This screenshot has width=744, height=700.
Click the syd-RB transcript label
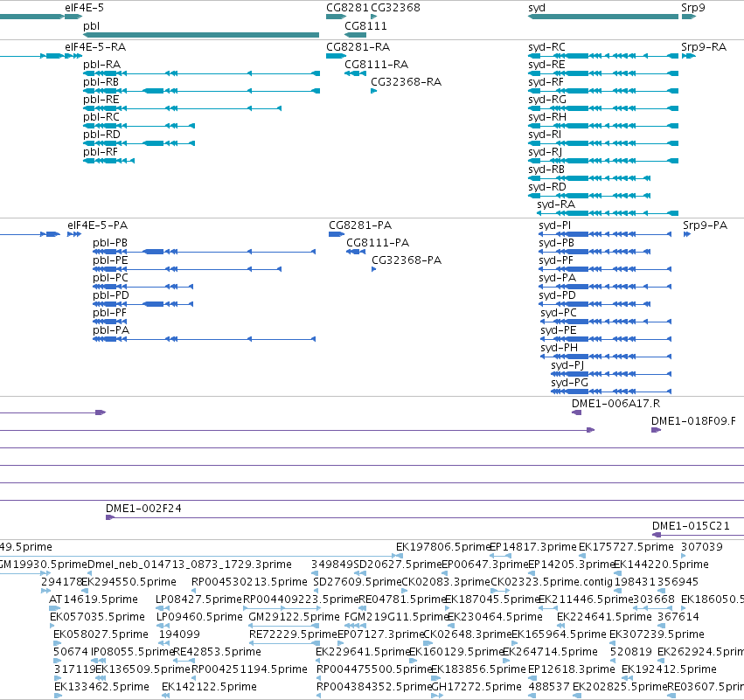pos(546,170)
